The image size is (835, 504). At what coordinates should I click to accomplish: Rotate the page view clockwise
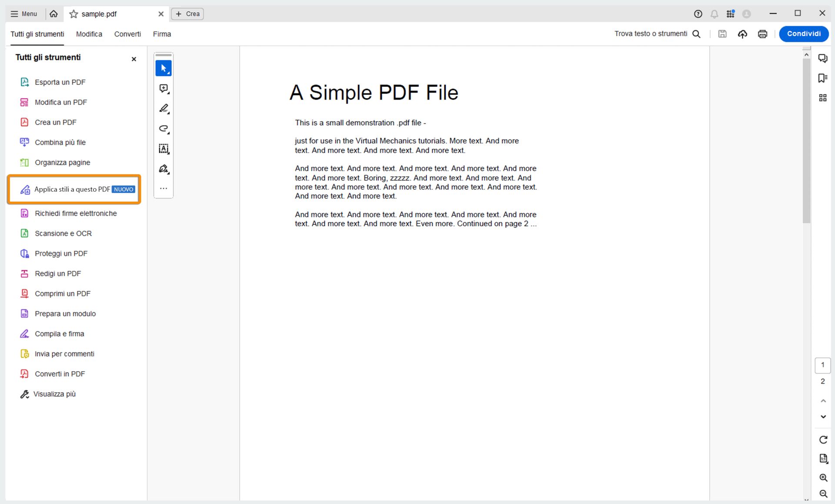coord(823,440)
